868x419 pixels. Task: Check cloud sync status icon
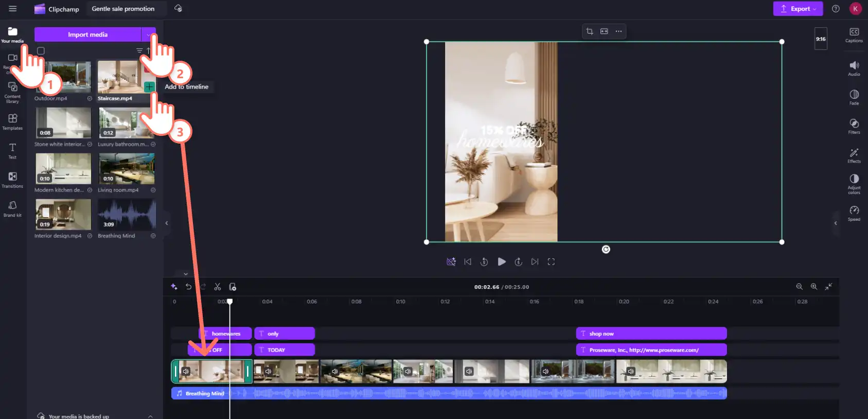coord(178,9)
